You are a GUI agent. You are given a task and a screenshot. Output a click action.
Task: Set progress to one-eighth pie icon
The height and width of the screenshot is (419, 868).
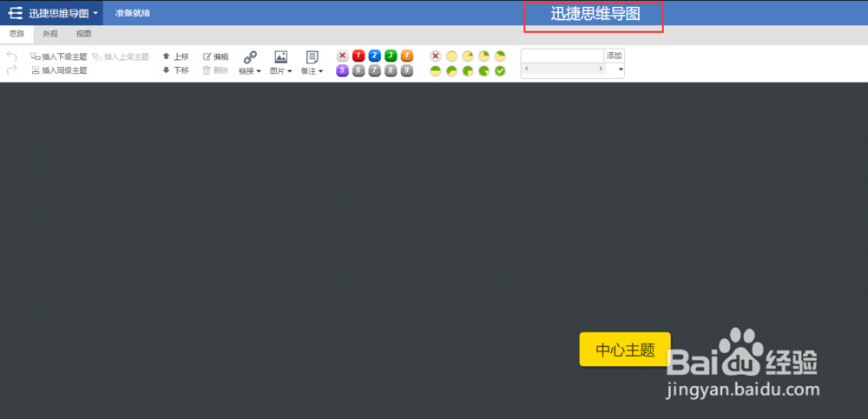coord(468,56)
